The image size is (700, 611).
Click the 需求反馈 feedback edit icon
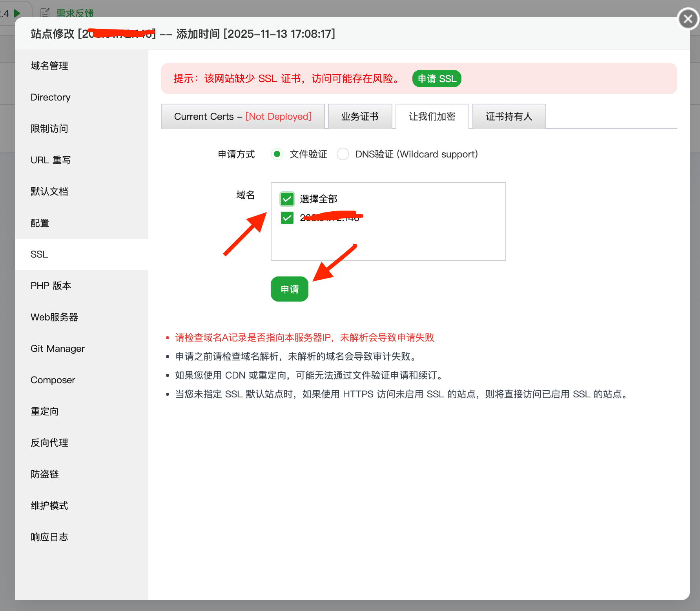tap(46, 13)
